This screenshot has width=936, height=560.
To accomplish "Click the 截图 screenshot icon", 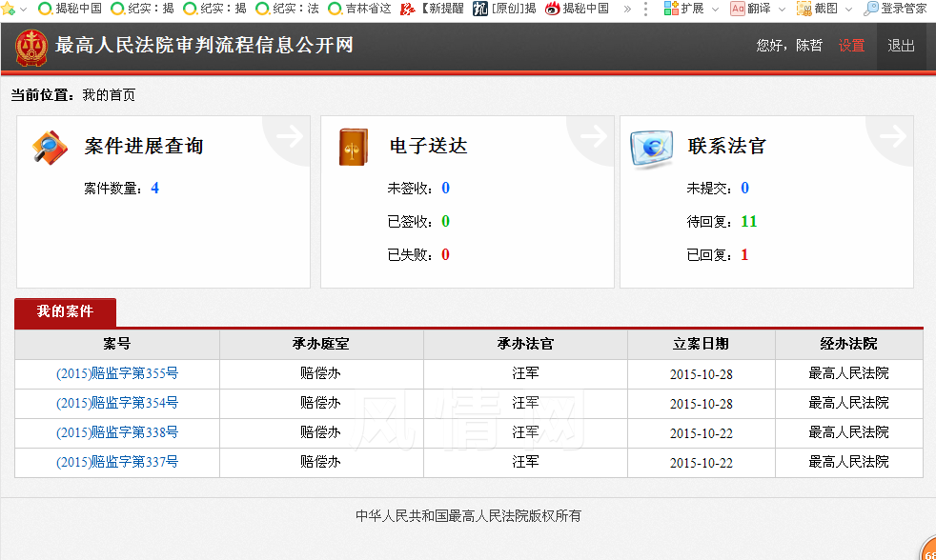I will click(x=804, y=9).
